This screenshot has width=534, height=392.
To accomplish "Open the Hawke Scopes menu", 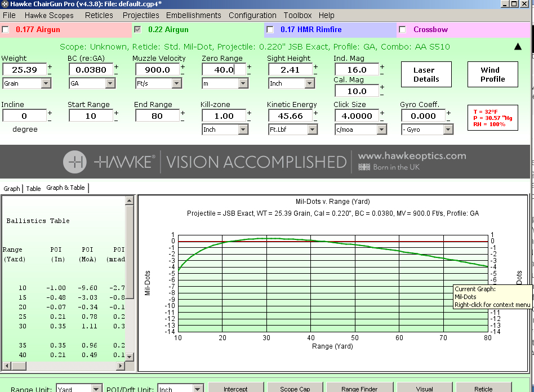I will (49, 15).
